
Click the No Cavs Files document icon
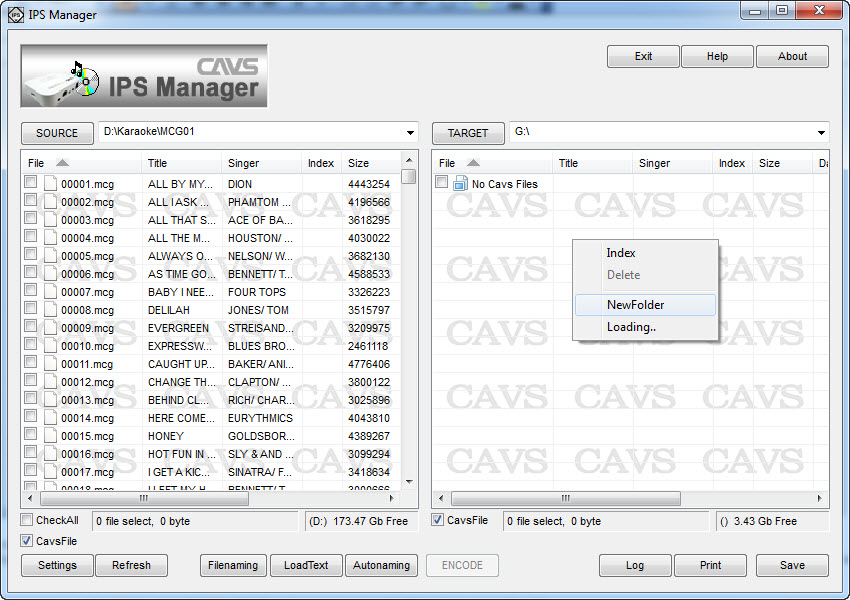pyautogui.click(x=460, y=184)
